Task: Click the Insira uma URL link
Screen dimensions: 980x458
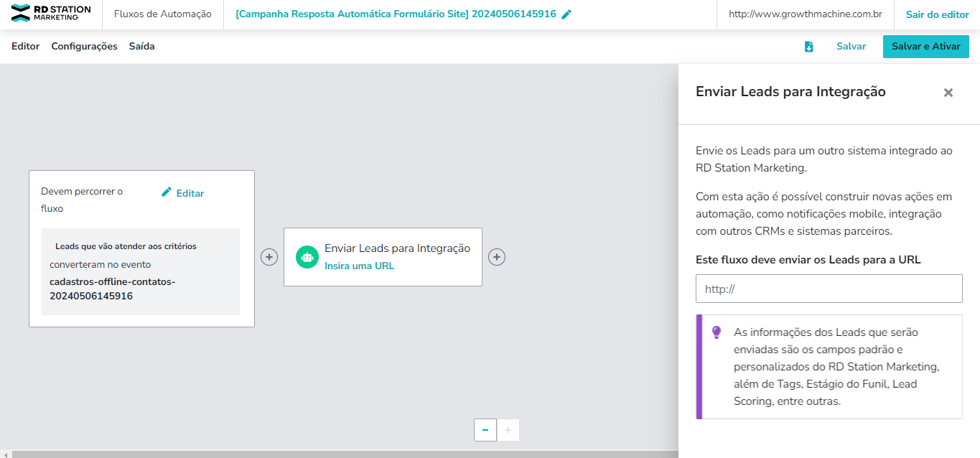Action: pyautogui.click(x=359, y=266)
